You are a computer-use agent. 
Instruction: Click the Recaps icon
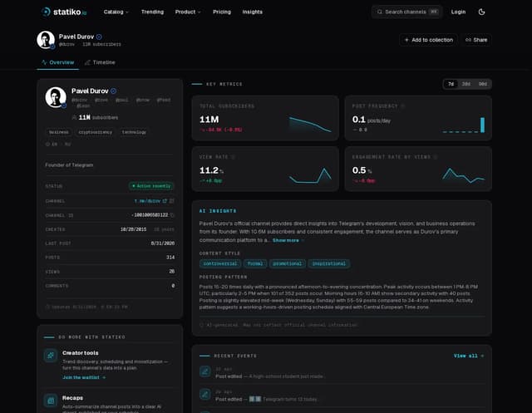[x=51, y=401]
